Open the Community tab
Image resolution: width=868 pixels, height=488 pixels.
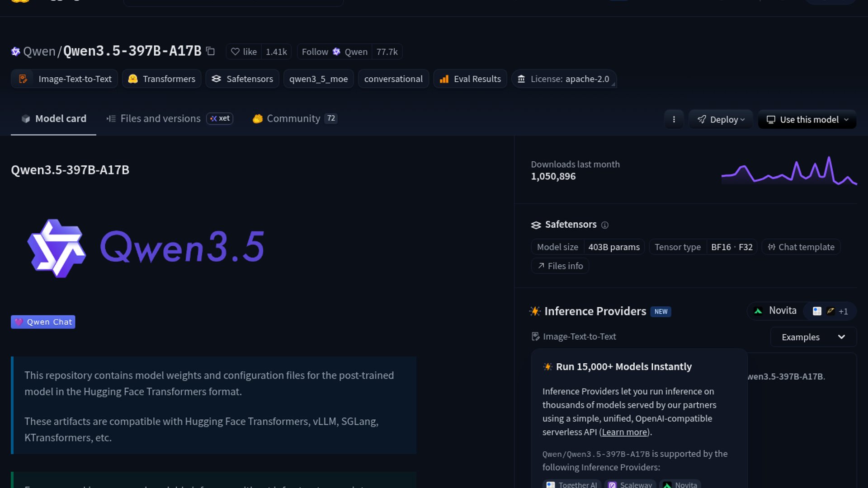(x=293, y=118)
